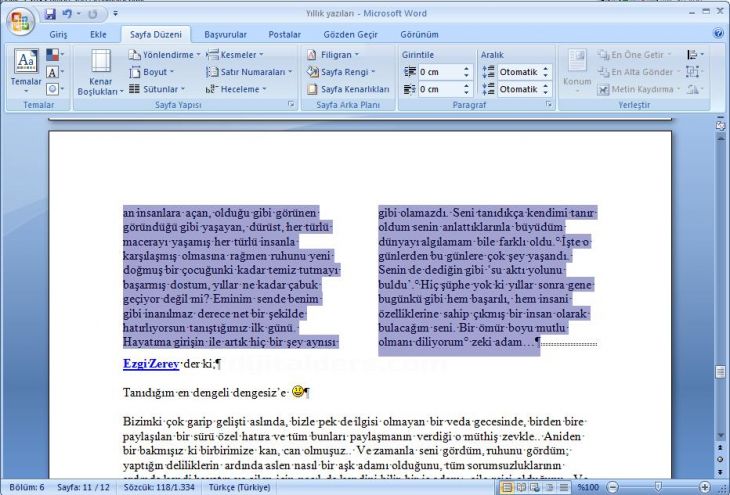Click the spacing before Otomatik field

(518, 72)
